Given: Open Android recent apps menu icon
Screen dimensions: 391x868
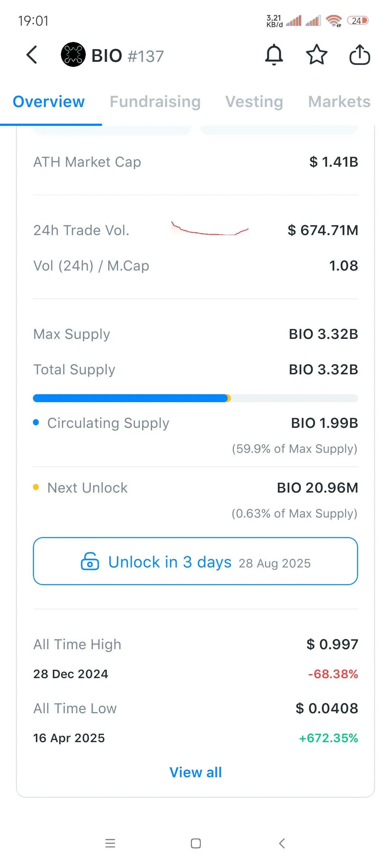Looking at the screenshot, I should 110,843.
